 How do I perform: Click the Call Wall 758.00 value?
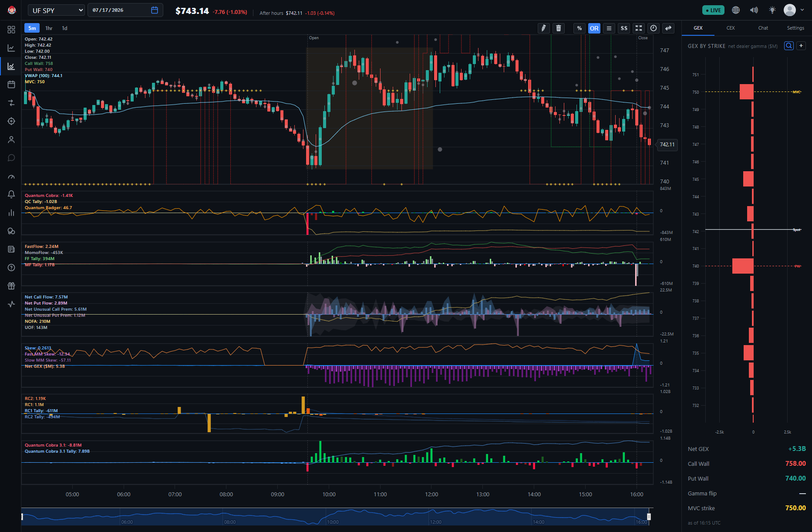(x=795, y=464)
